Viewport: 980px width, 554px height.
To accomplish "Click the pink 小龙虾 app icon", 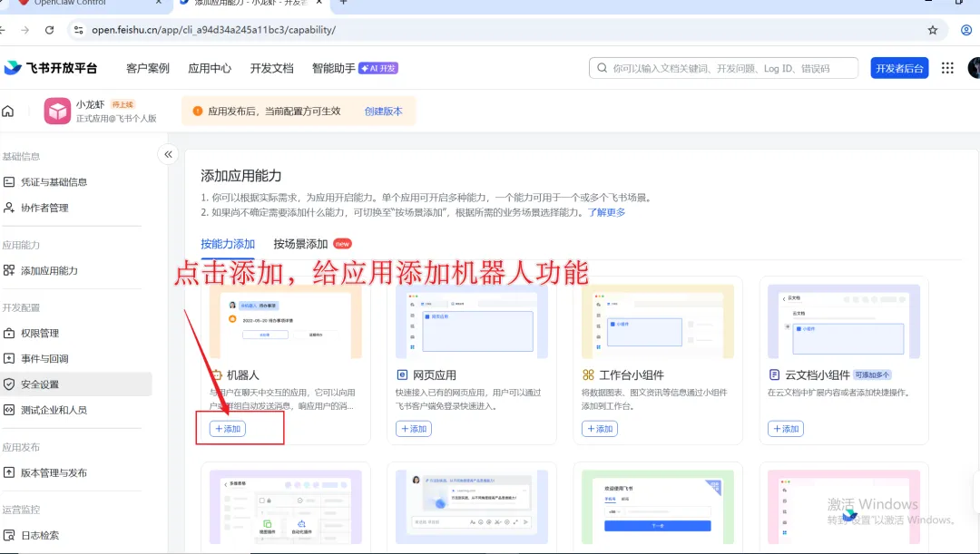I will 57,112.
